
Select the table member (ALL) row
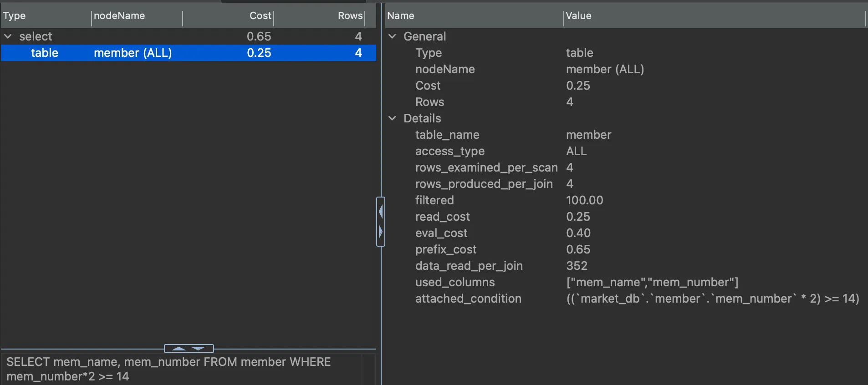tap(189, 53)
